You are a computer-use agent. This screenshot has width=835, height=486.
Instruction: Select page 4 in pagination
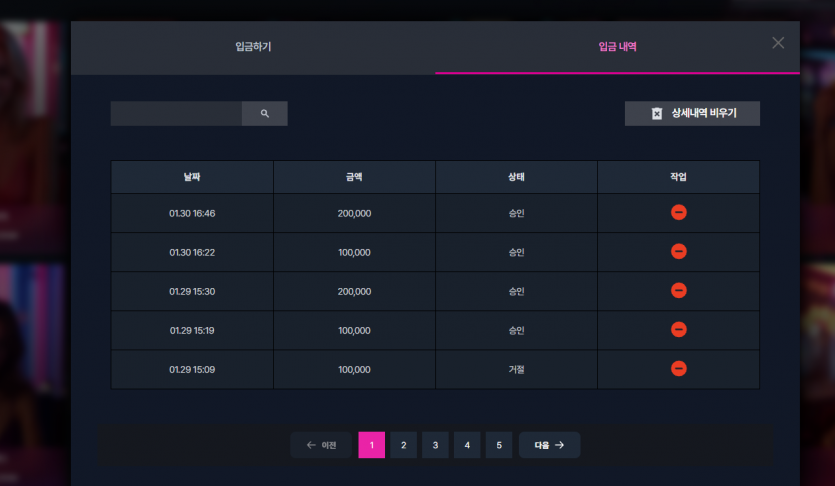(467, 445)
